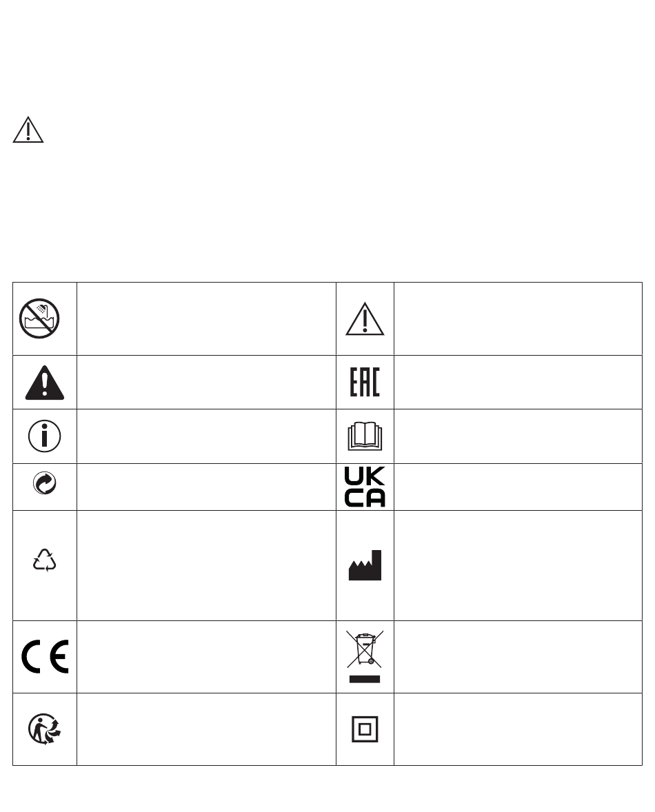Screen dimensions: 655x812
Task: Click the solid black warning triangle
Action: click(45, 383)
